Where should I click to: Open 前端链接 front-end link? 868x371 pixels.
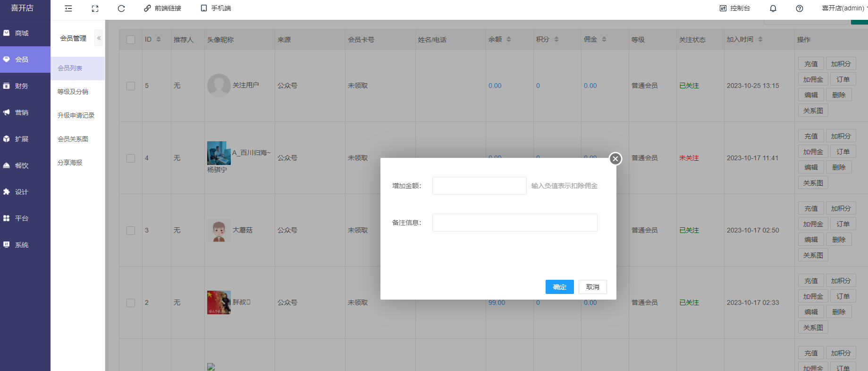click(x=163, y=9)
